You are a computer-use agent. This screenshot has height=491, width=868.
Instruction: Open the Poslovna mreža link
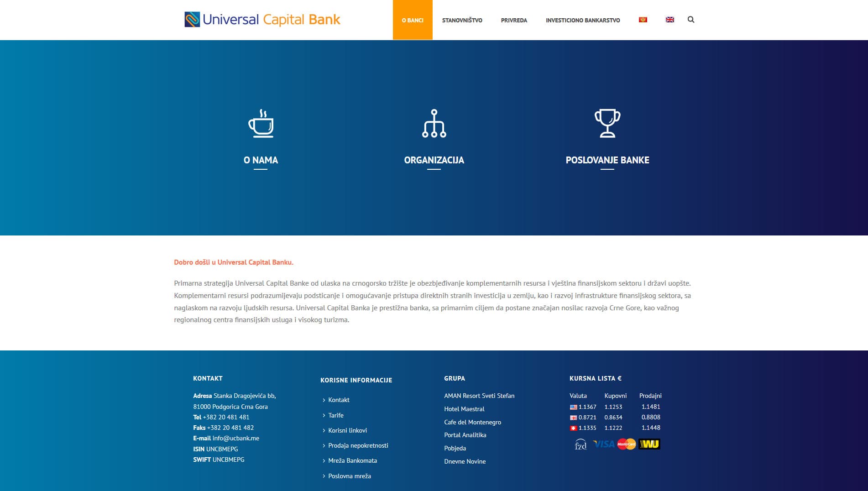click(350, 476)
